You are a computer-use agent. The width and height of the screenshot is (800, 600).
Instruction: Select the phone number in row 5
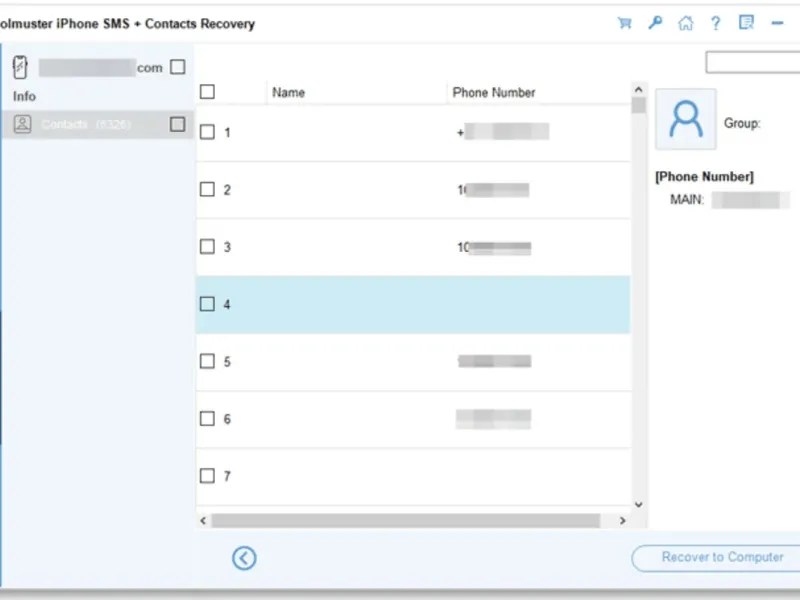point(494,361)
